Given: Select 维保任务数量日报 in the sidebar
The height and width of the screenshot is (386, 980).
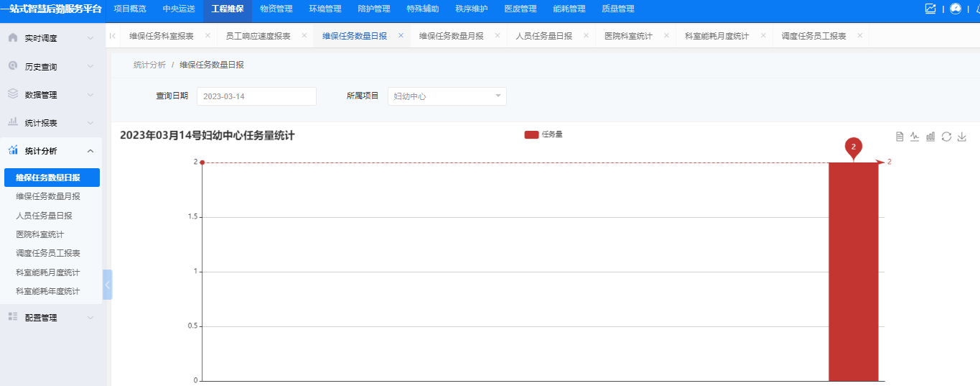Looking at the screenshot, I should coord(51,178).
